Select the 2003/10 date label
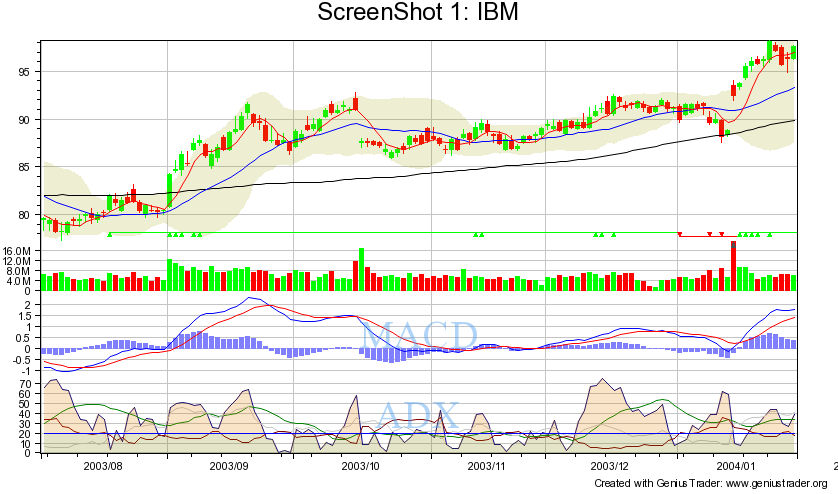This screenshot has height=494, width=838. pos(361,466)
